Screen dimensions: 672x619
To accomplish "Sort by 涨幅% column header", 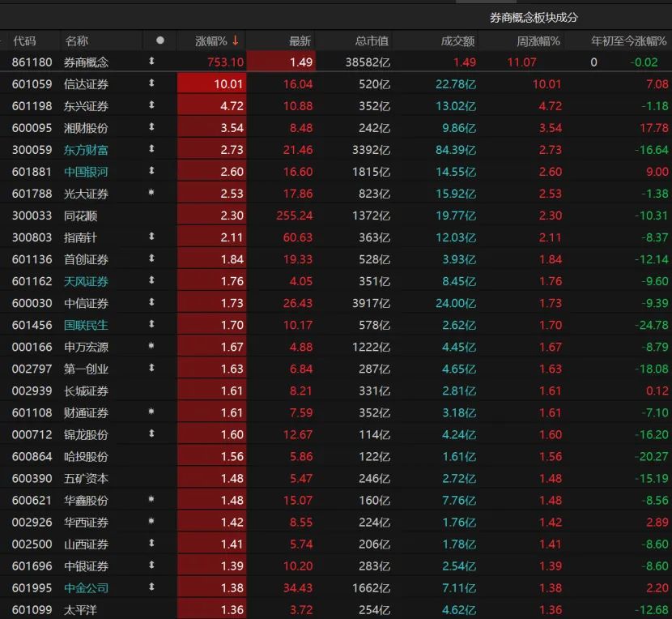I will 211,41.
